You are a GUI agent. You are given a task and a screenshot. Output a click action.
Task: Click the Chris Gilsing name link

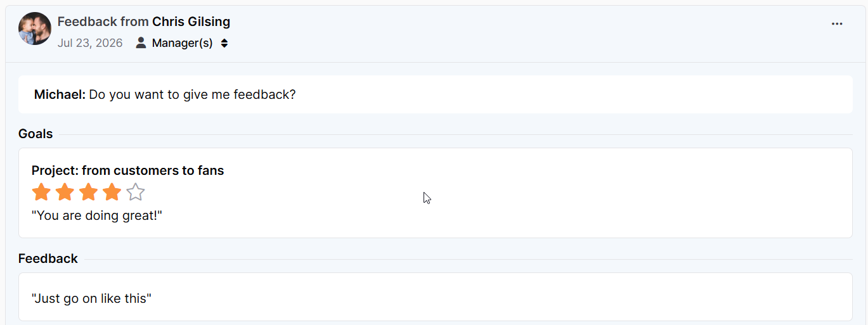191,22
